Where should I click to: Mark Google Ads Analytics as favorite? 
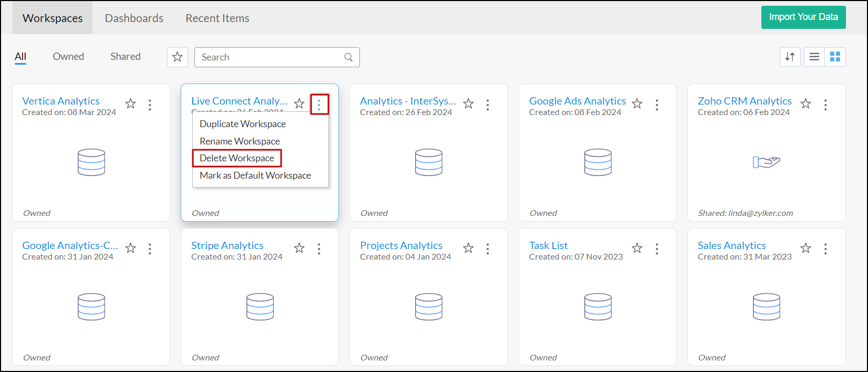(x=637, y=104)
